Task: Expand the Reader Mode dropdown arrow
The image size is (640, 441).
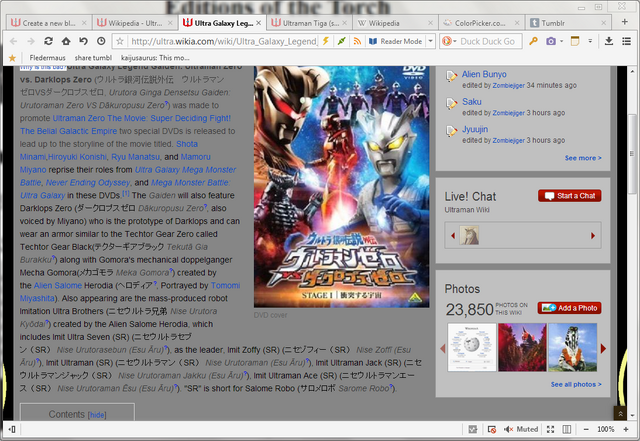Action: 430,41
